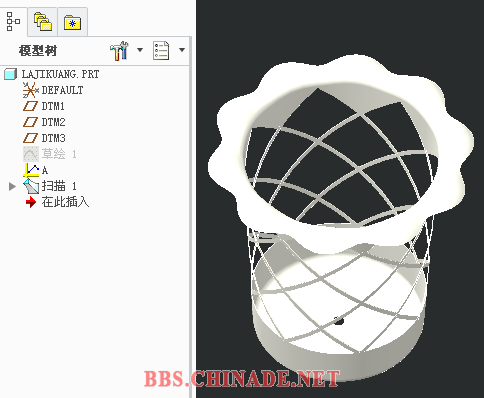Click the graph feature A icon
This screenshot has width=484, height=398.
31,170
